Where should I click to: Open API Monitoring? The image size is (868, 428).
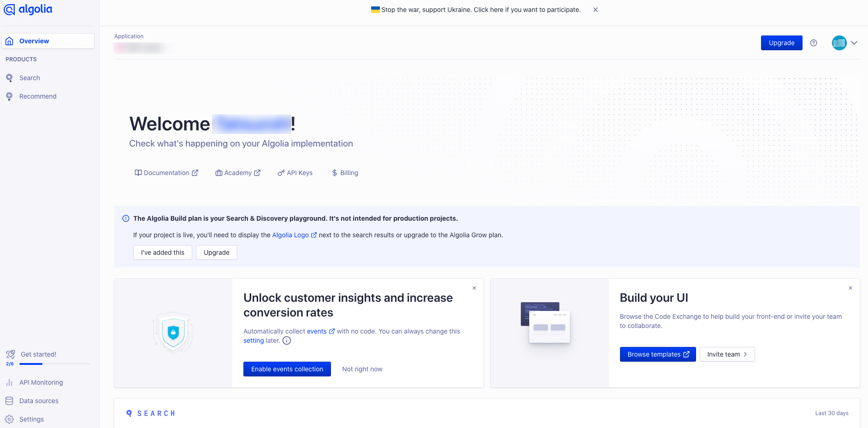click(41, 382)
